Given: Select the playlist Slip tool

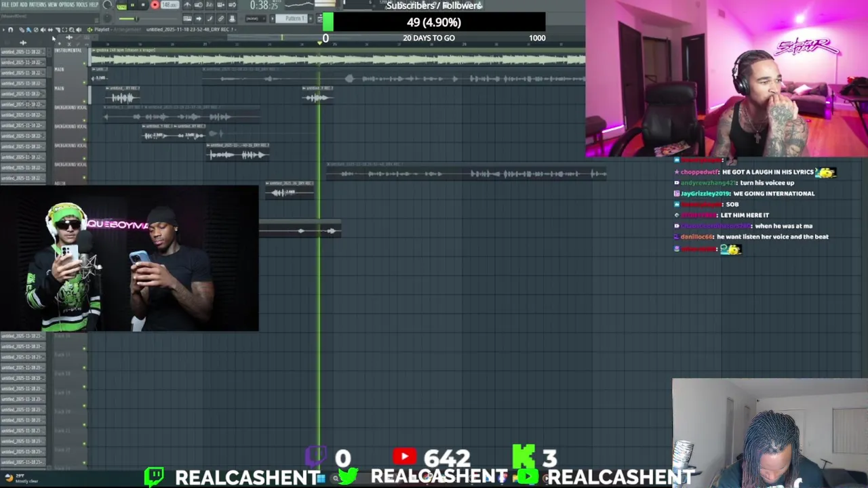Looking at the screenshot, I should [x=50, y=30].
